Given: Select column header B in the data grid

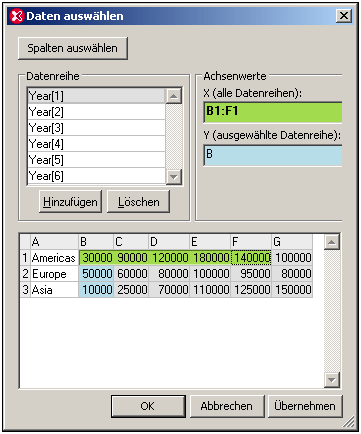Looking at the screenshot, I should point(96,242).
